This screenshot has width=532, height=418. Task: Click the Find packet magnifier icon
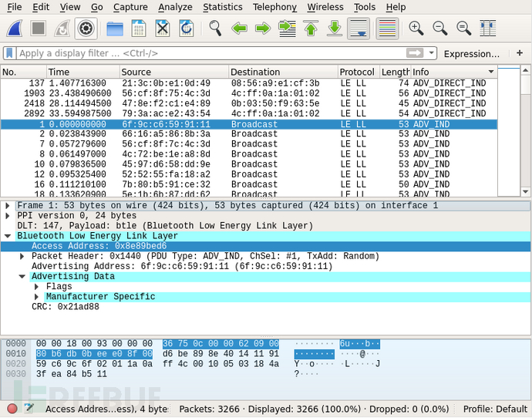pyautogui.click(x=215, y=29)
